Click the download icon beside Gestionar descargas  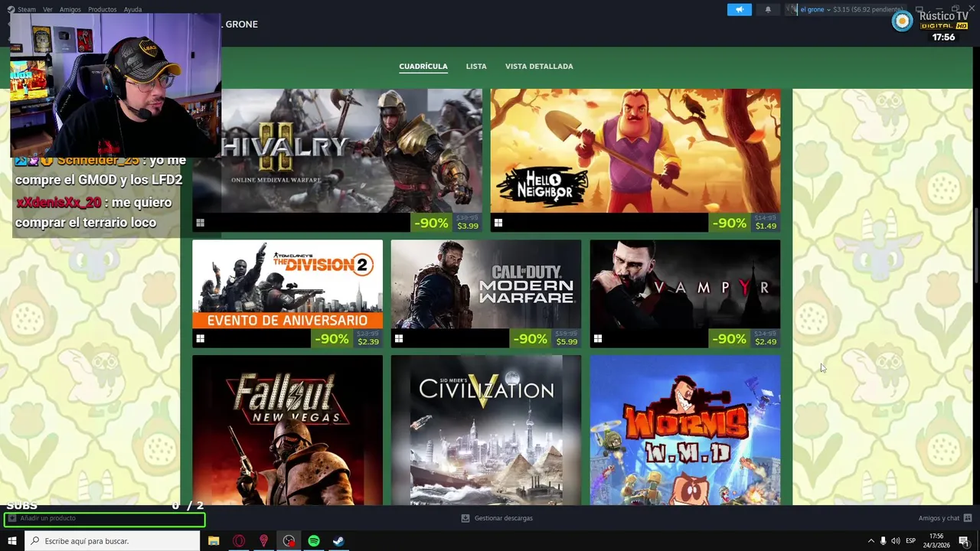(x=465, y=518)
